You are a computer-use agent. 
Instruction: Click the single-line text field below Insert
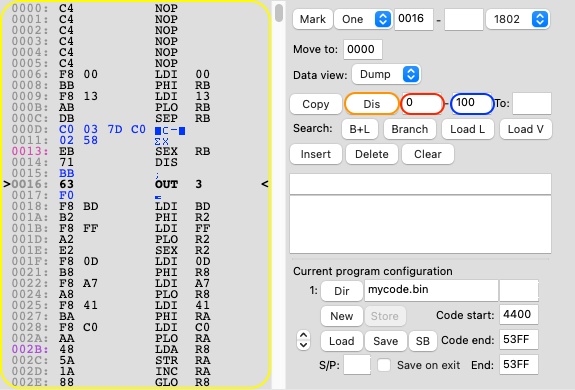(x=420, y=184)
